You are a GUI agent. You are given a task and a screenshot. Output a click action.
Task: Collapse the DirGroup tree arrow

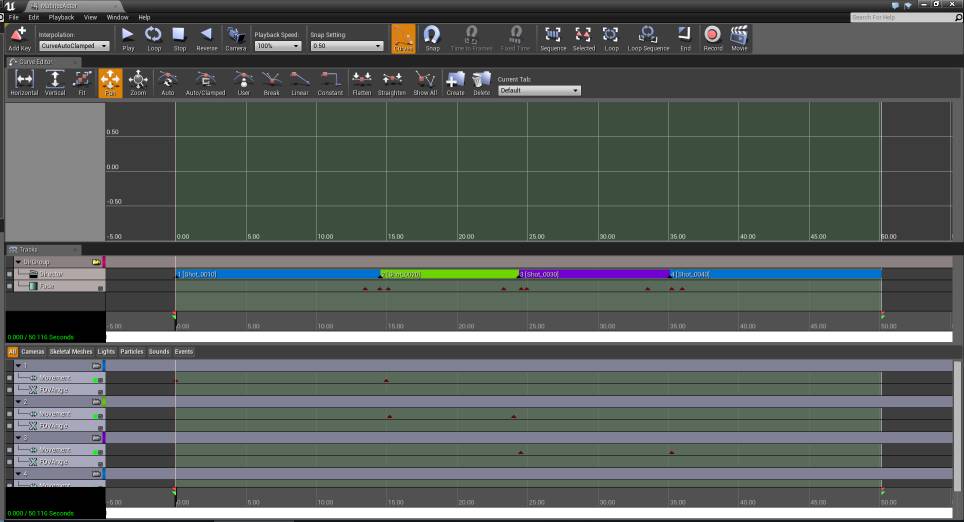pos(18,262)
